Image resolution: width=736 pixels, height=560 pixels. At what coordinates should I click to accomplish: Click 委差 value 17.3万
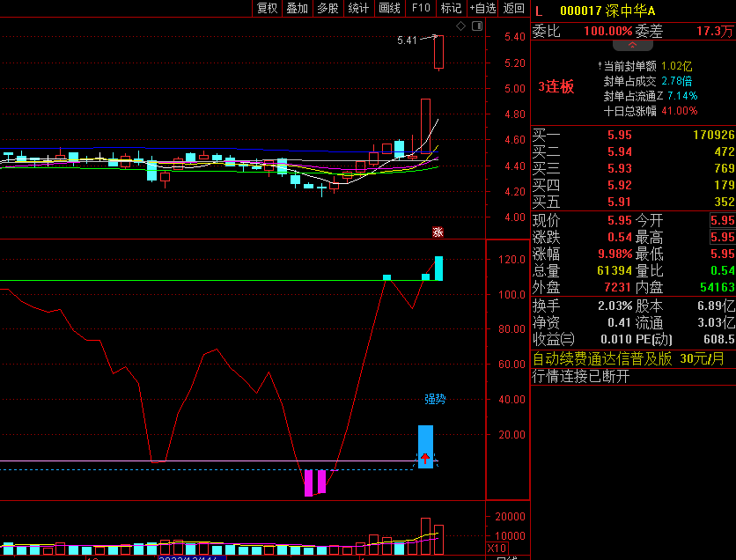[x=715, y=32]
